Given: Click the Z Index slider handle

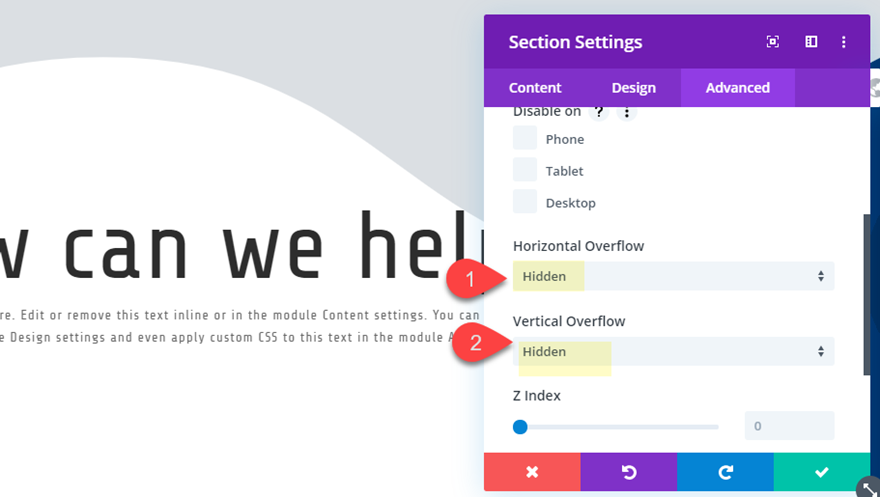Looking at the screenshot, I should click(520, 427).
